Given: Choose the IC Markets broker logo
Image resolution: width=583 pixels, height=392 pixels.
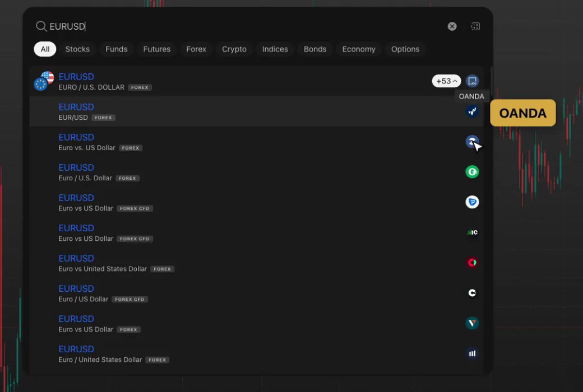Looking at the screenshot, I should click(x=472, y=232).
